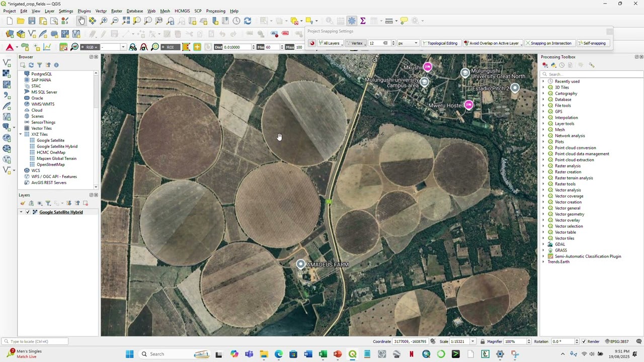This screenshot has height=362, width=644.
Task: Open the Vector menu
Action: (x=101, y=11)
